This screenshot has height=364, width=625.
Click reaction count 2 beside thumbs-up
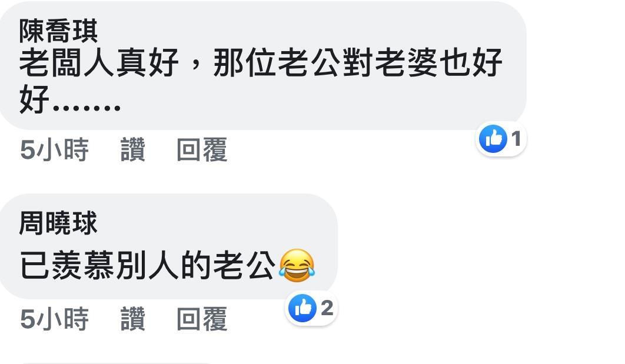[x=327, y=308]
